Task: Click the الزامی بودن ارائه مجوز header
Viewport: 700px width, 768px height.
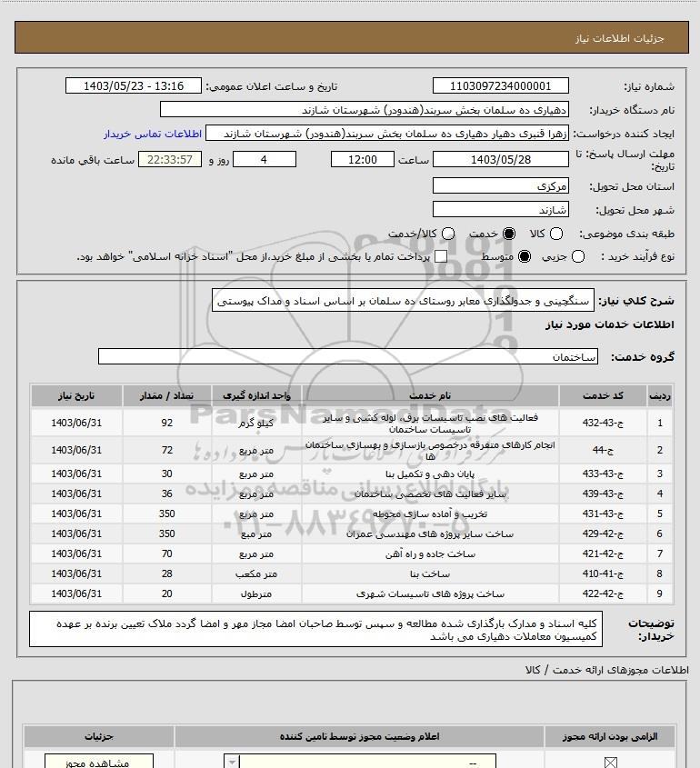Action: coord(610,736)
